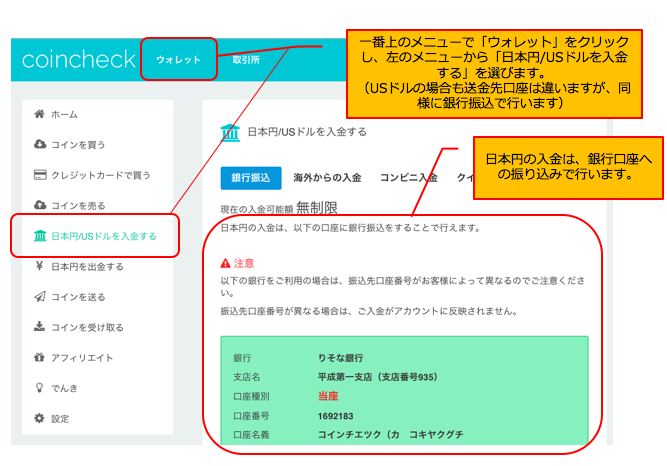The width and height of the screenshot is (667, 466).
Task: Open 日本円を出金する in the sidebar
Action: click(x=87, y=267)
